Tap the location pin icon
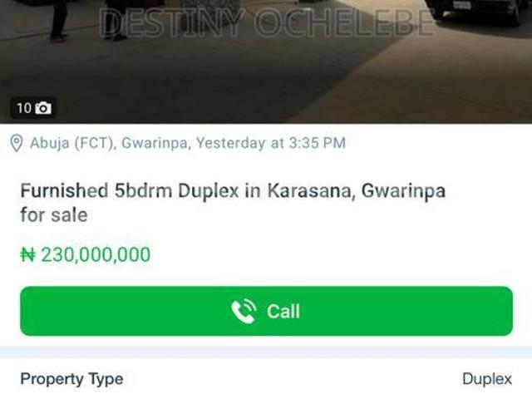The height and width of the screenshot is (399, 532). (x=17, y=143)
